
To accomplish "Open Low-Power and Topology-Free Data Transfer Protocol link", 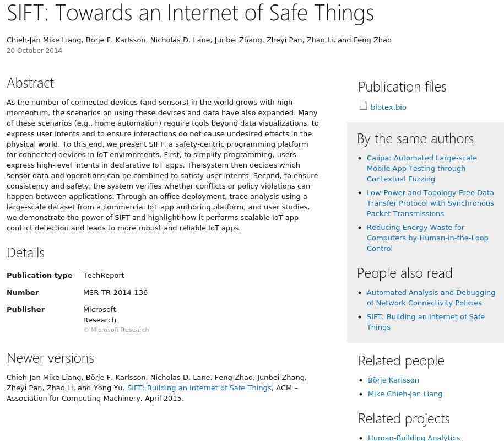I will [430, 203].
